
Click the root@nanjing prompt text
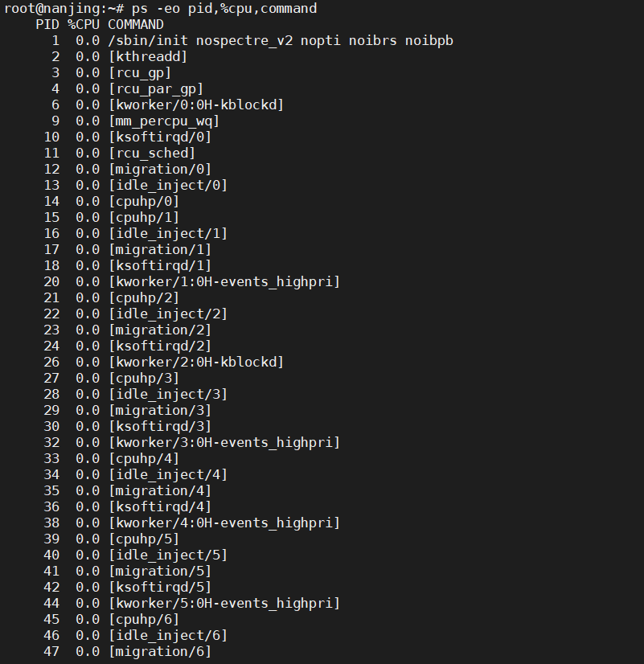[51, 9]
